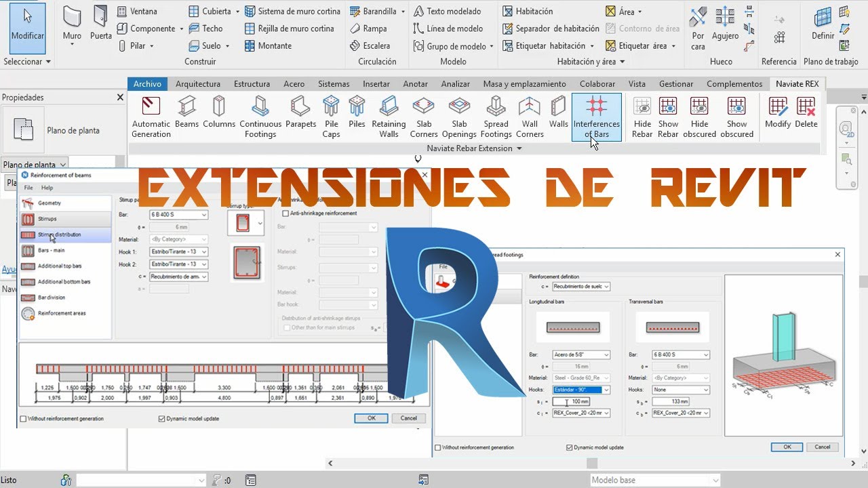Switch to the Arquitectura tab
The width and height of the screenshot is (868, 488).
[x=198, y=84]
